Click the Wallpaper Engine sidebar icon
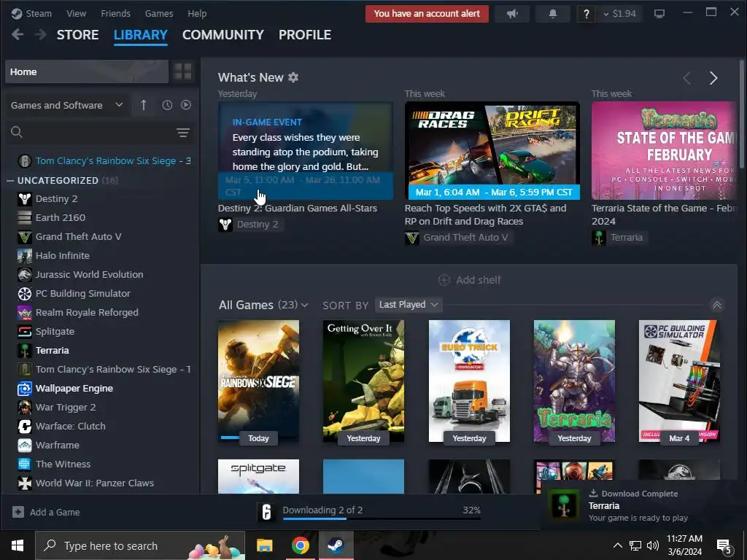Viewport: 747px width, 560px height. coord(25,389)
